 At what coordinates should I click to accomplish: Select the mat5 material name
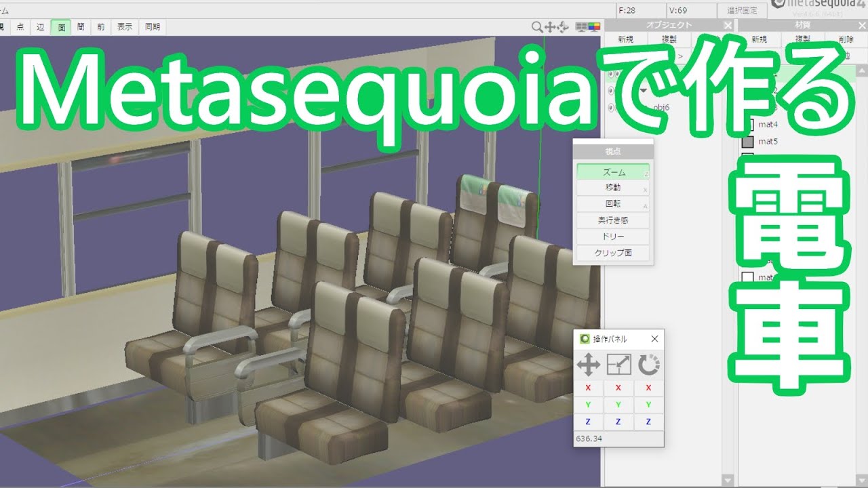point(768,142)
